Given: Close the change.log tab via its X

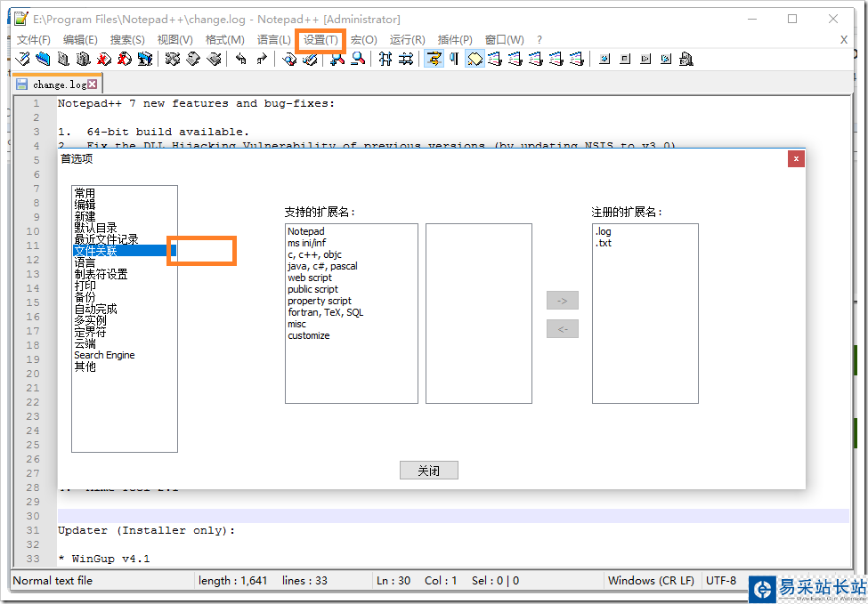Looking at the screenshot, I should tap(93, 85).
